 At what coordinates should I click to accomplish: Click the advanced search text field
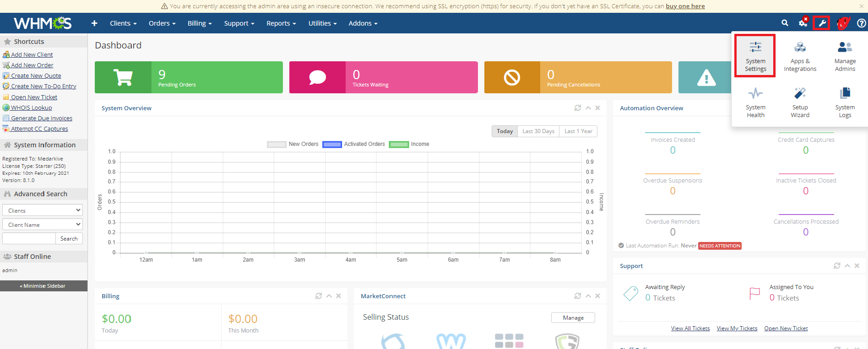click(x=29, y=238)
